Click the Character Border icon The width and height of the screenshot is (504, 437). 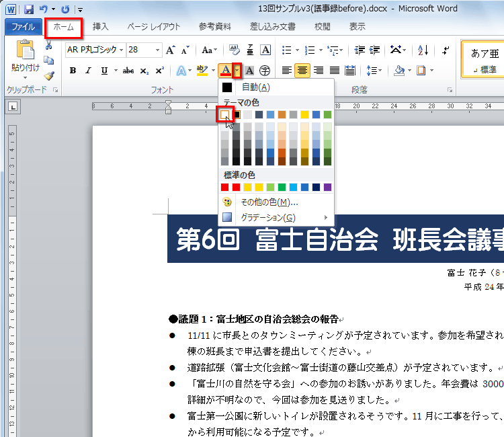coord(265,50)
